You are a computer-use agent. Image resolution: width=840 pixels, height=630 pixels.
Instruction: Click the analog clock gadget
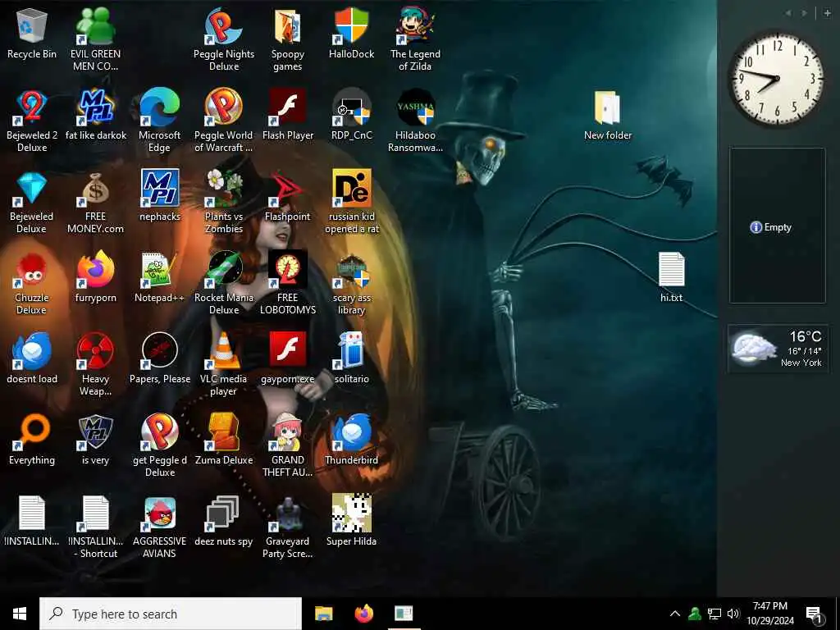click(x=777, y=78)
